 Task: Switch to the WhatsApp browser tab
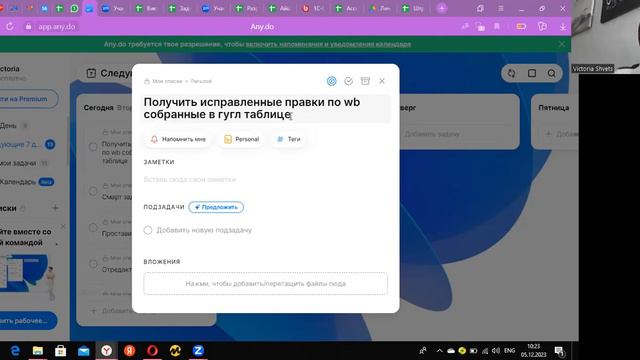pyautogui.click(x=74, y=8)
